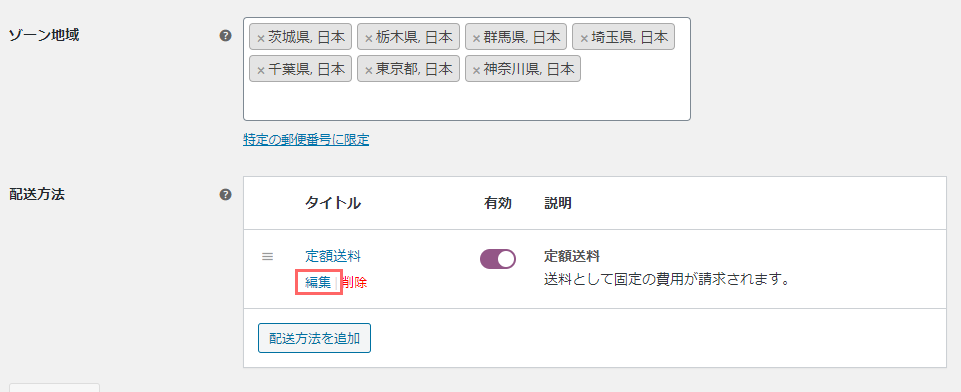This screenshot has width=961, height=392.
Task: Remove 茨城県, 日本 tag with its x icon
Action: [x=260, y=38]
